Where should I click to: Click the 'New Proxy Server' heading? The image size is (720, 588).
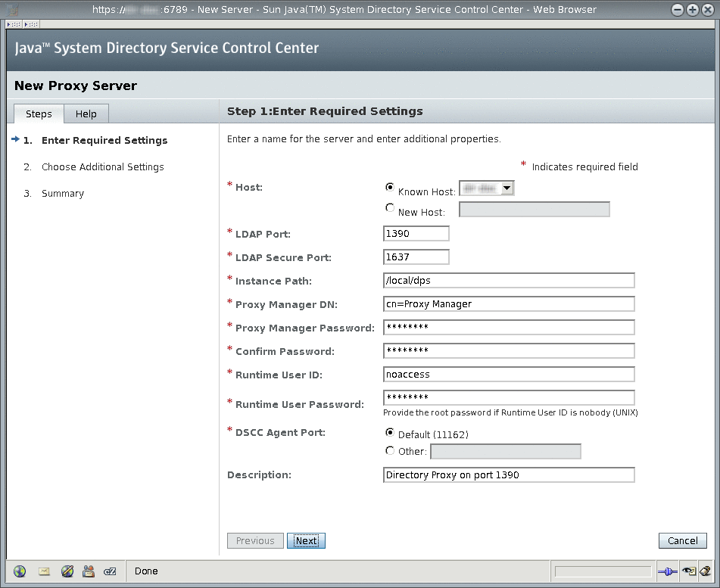(x=76, y=86)
